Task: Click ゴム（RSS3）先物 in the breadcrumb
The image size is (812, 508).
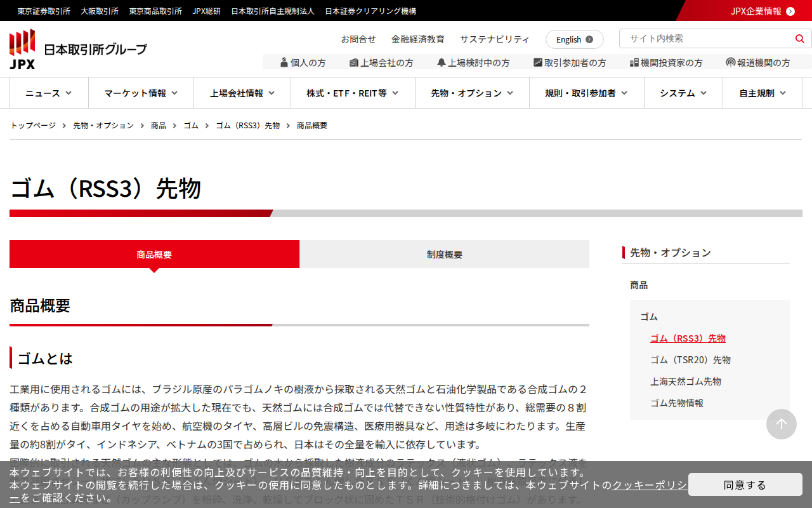Action: 248,126
